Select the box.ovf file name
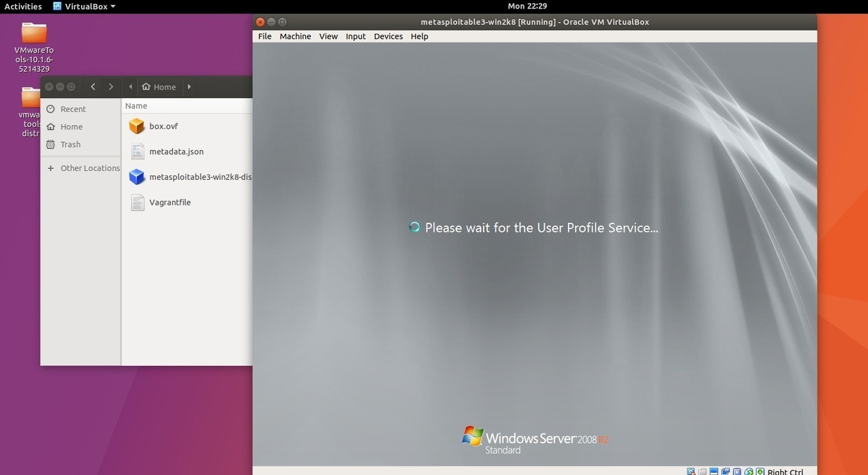 click(164, 126)
